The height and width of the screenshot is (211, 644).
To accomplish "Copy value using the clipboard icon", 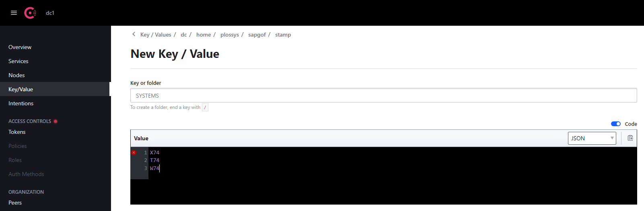I will point(630,138).
